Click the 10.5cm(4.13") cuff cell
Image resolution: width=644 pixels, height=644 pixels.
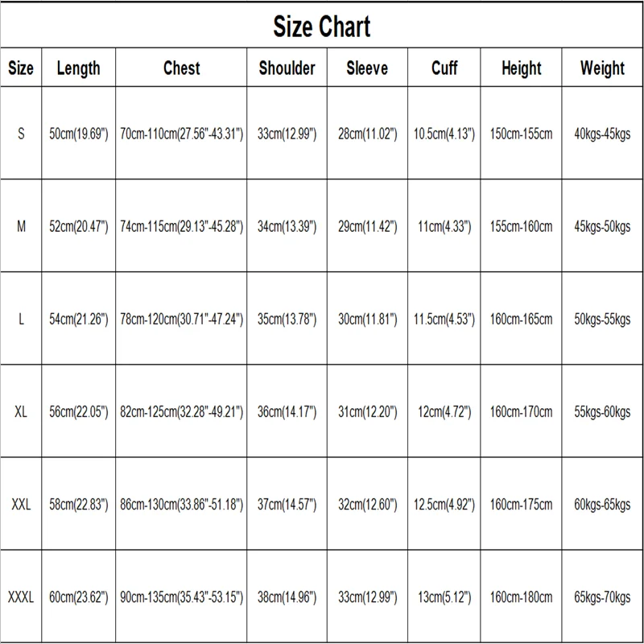[x=444, y=134]
